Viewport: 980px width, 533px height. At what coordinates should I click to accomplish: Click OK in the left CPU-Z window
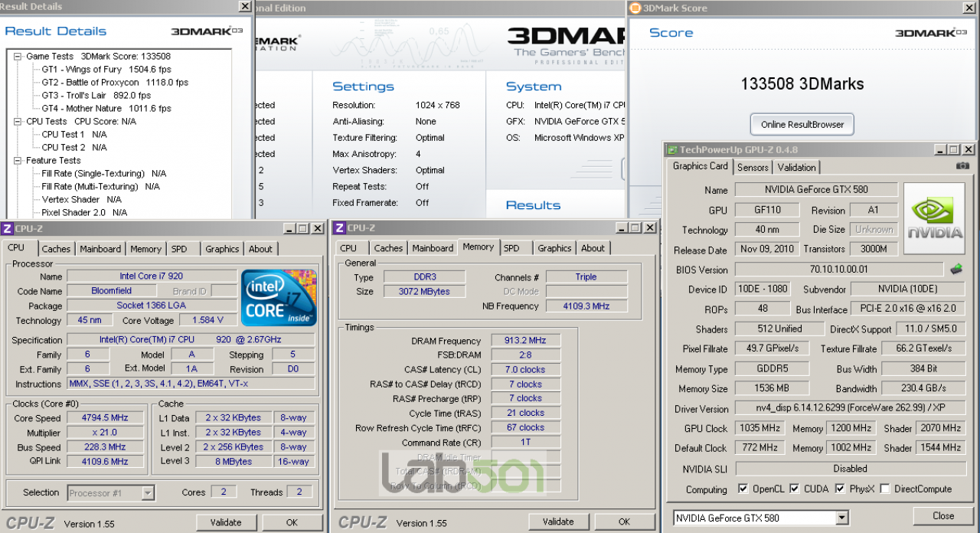pyautogui.click(x=292, y=522)
